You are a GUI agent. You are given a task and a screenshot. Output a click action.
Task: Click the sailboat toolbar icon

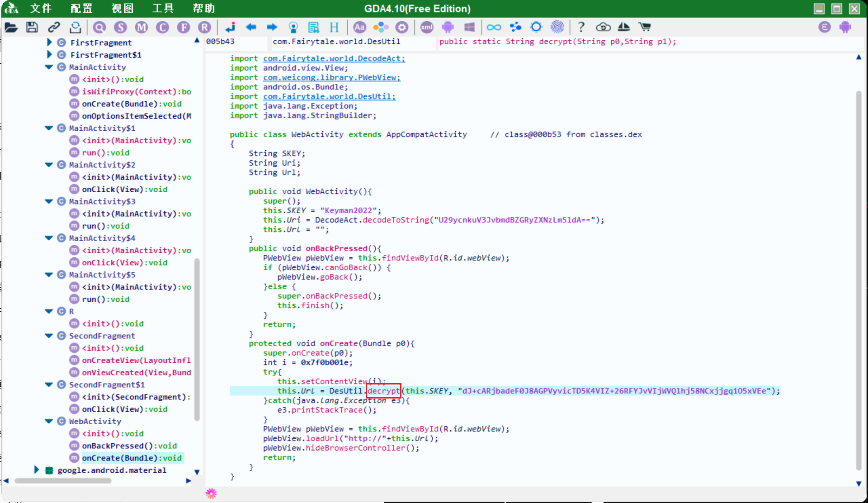(x=624, y=28)
